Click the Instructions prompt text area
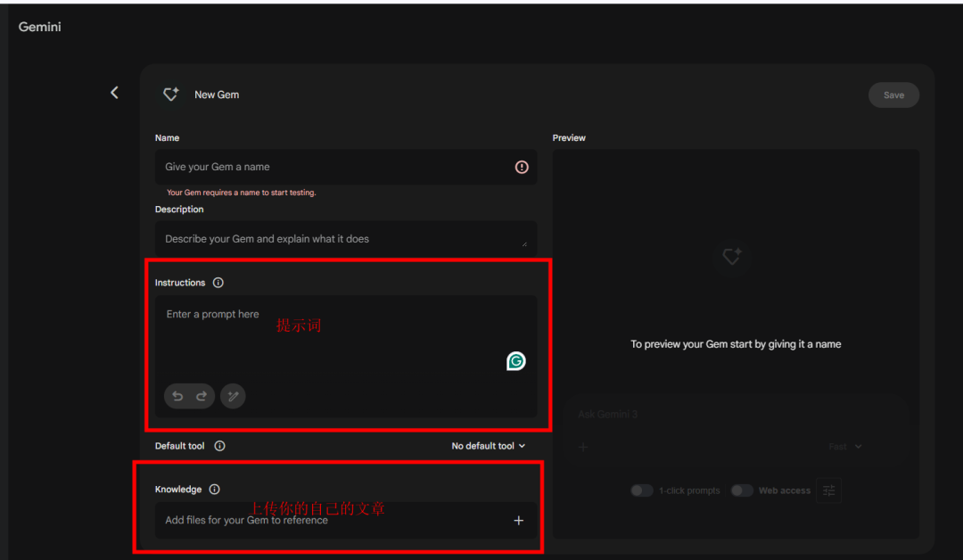This screenshot has width=963, height=560. click(x=346, y=357)
